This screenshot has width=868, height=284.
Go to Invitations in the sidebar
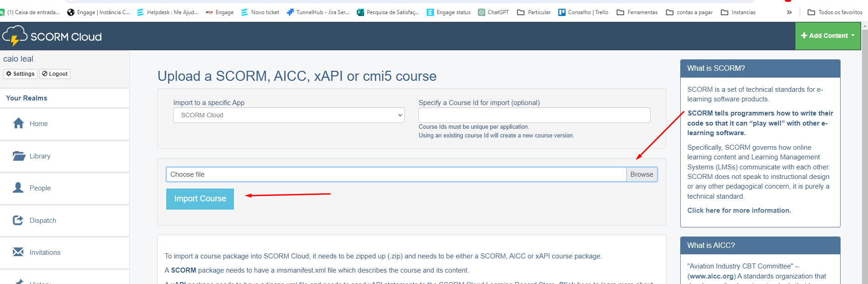click(x=45, y=252)
